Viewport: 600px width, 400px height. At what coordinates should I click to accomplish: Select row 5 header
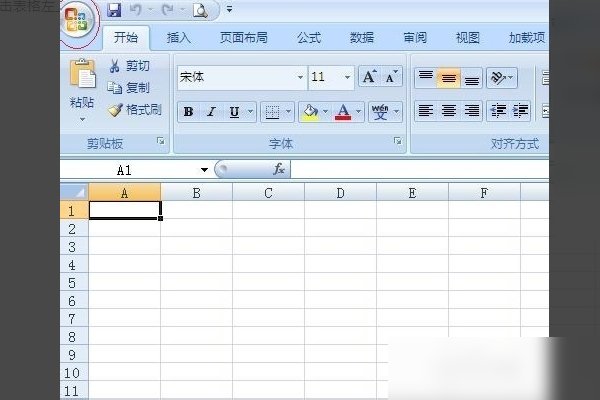click(75, 283)
